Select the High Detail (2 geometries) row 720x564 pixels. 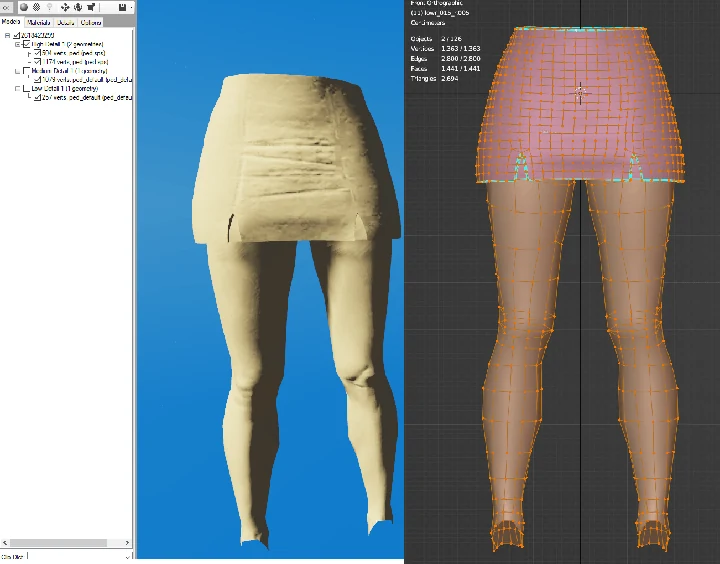[x=68, y=44]
